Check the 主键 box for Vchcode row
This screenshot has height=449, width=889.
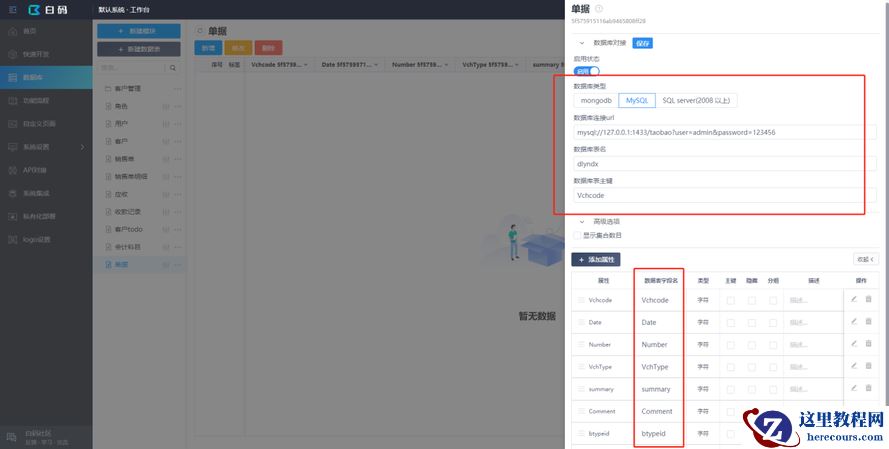[x=730, y=300]
